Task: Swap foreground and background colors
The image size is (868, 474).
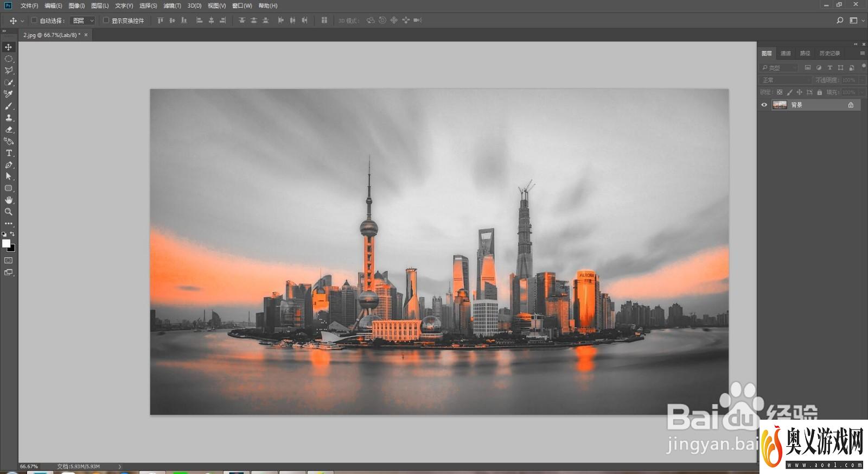Action: (x=12, y=234)
